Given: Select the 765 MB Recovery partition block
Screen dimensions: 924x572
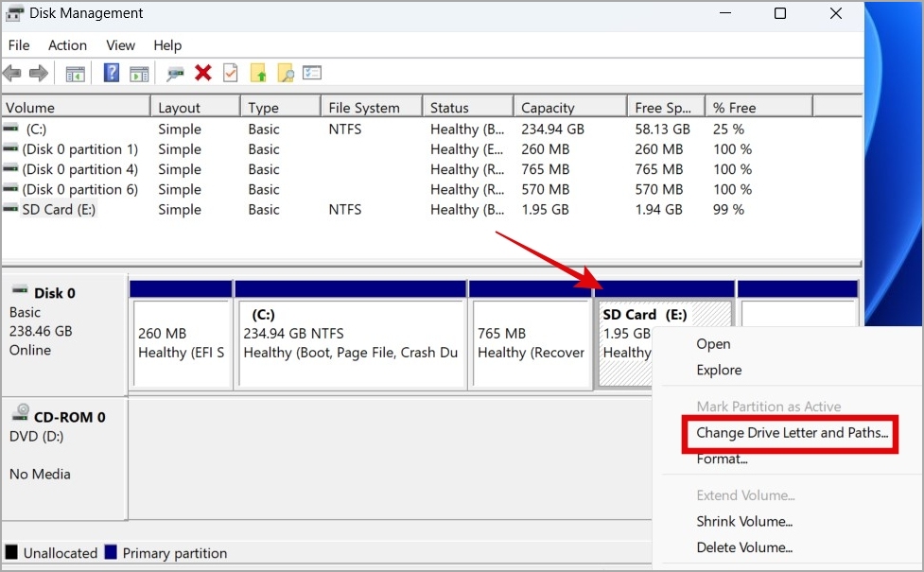Looking at the screenshot, I should pyautogui.click(x=531, y=336).
